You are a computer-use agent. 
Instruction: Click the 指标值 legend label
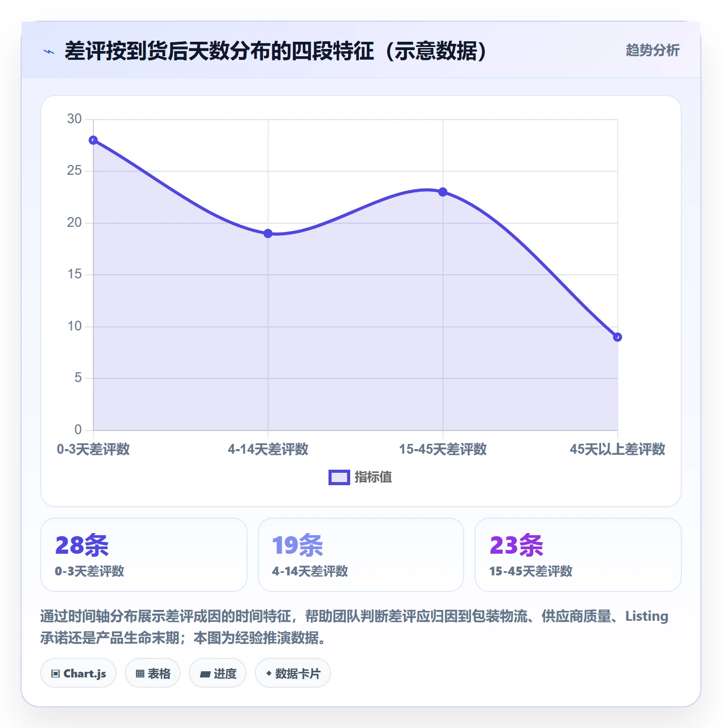coord(373,477)
